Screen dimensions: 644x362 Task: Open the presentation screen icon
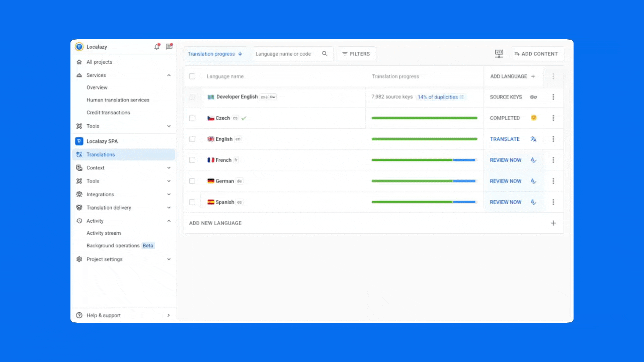coord(499,54)
